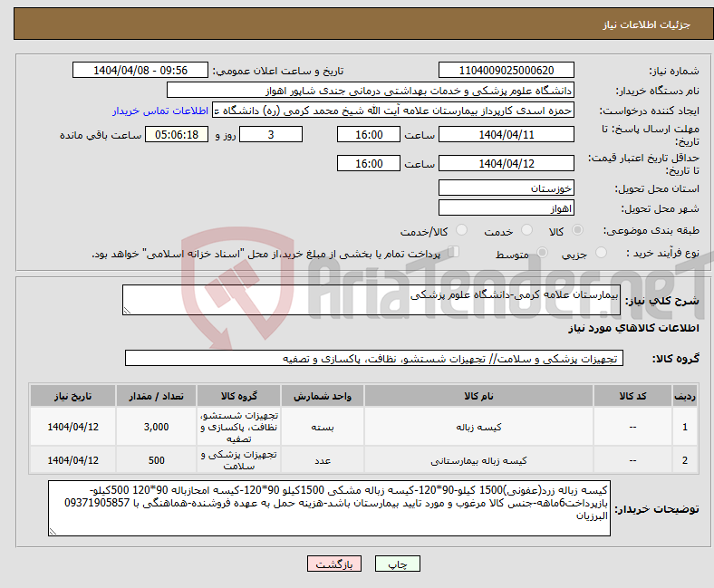The image size is (714, 588).
Task: Click the کیسه زباله item name cell
Action: (x=478, y=427)
